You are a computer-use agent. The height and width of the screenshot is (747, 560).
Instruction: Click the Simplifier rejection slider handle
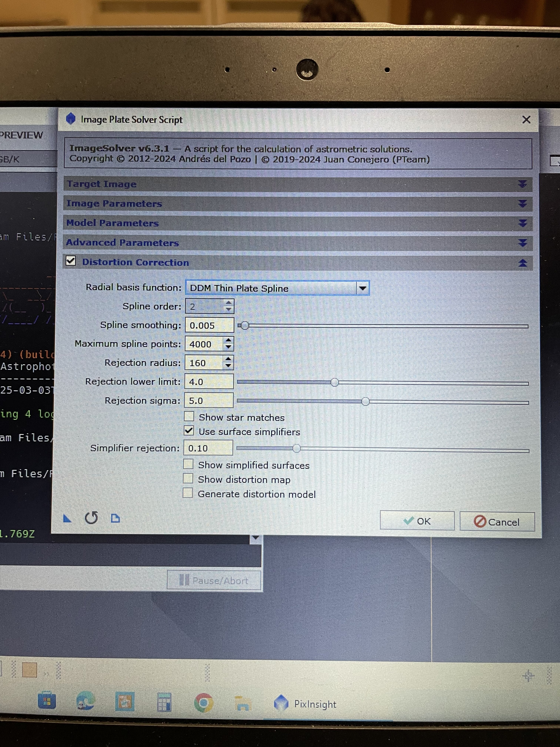[296, 449]
